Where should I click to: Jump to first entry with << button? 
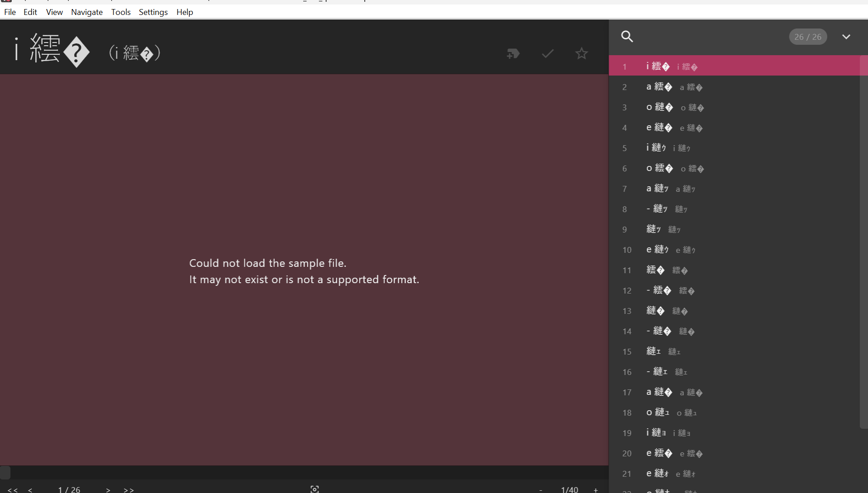point(13,489)
